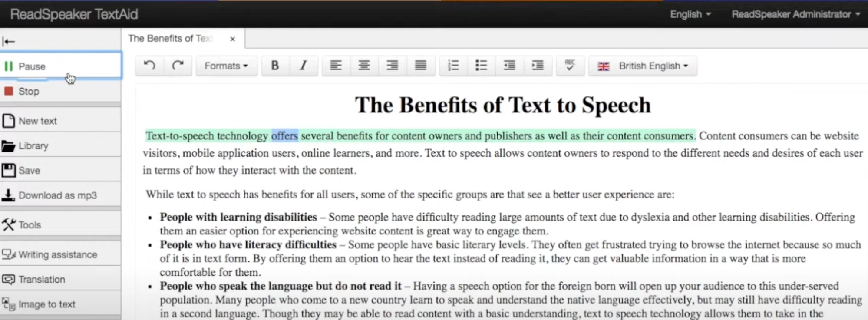Click Download as mp3
This screenshot has width=868, height=320.
coord(60,195)
